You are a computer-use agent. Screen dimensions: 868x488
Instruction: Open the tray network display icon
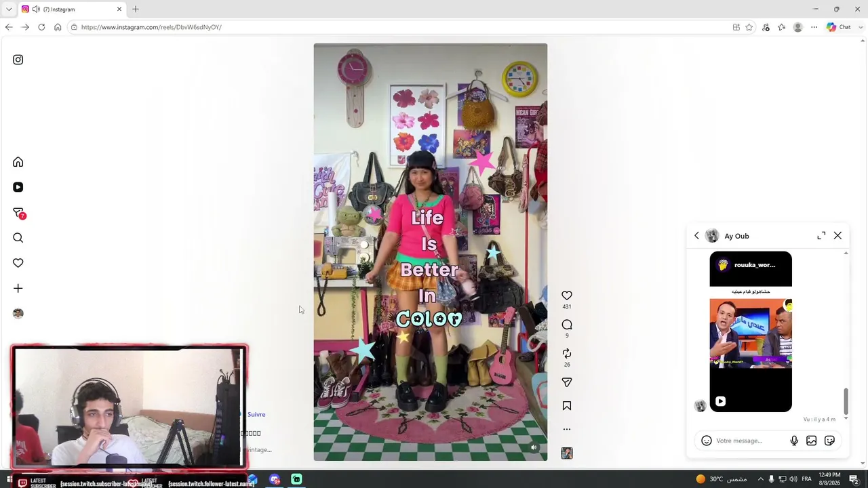pyautogui.click(x=782, y=479)
